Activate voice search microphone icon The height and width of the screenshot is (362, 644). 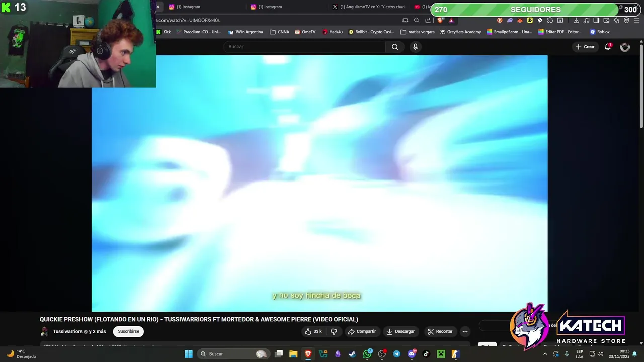[x=415, y=47]
